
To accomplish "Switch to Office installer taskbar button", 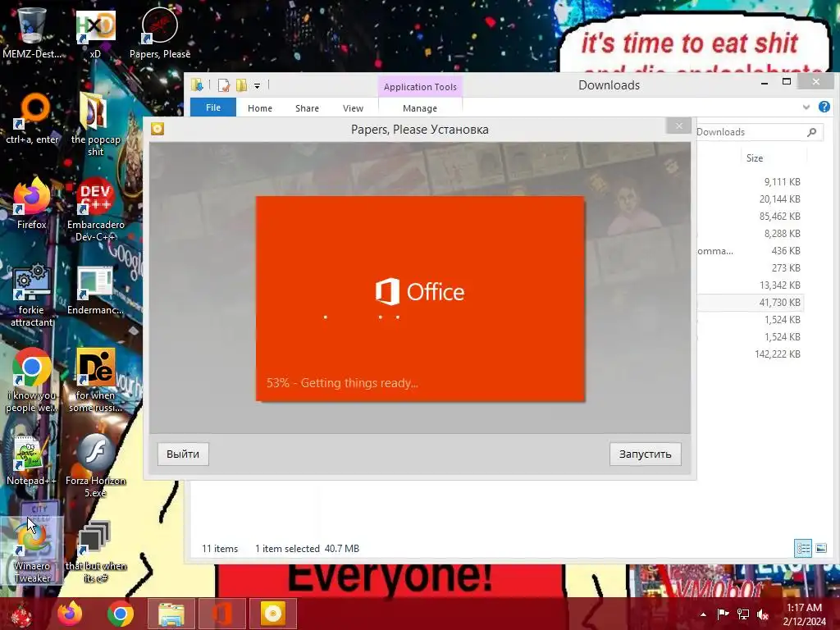I will (221, 614).
